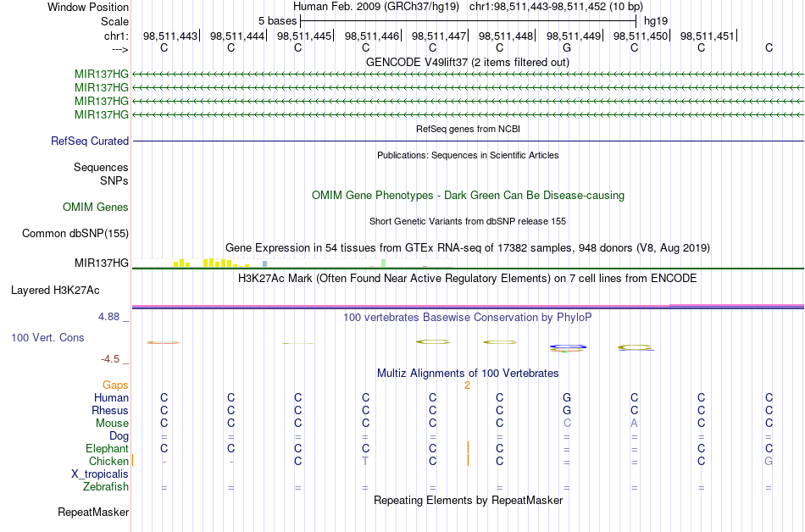Screen dimensions: 805x532
Task: Click the 'chr1:' ruler label
Action: (116, 36)
